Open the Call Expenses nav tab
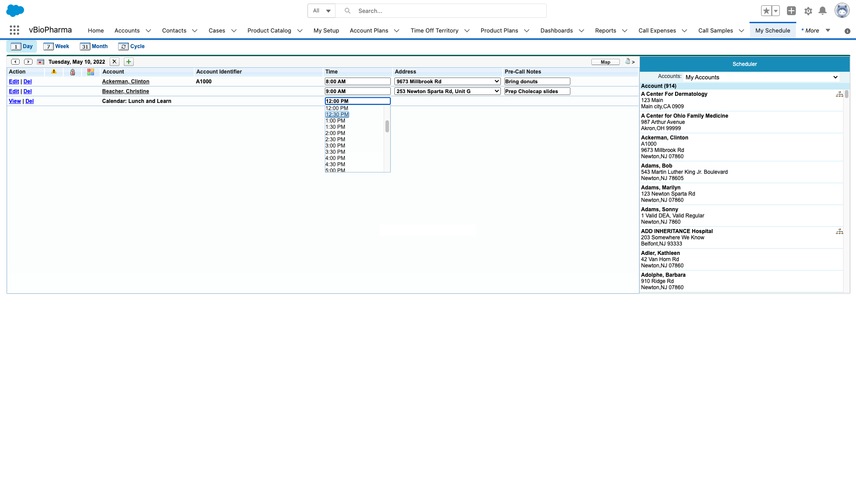The width and height of the screenshot is (856, 504). [657, 31]
